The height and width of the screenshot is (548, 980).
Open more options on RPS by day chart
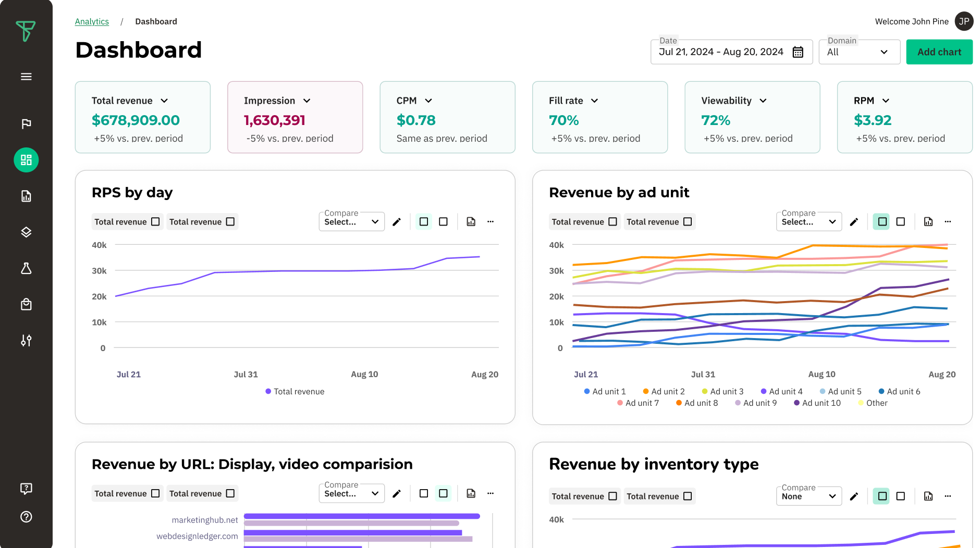tap(491, 222)
